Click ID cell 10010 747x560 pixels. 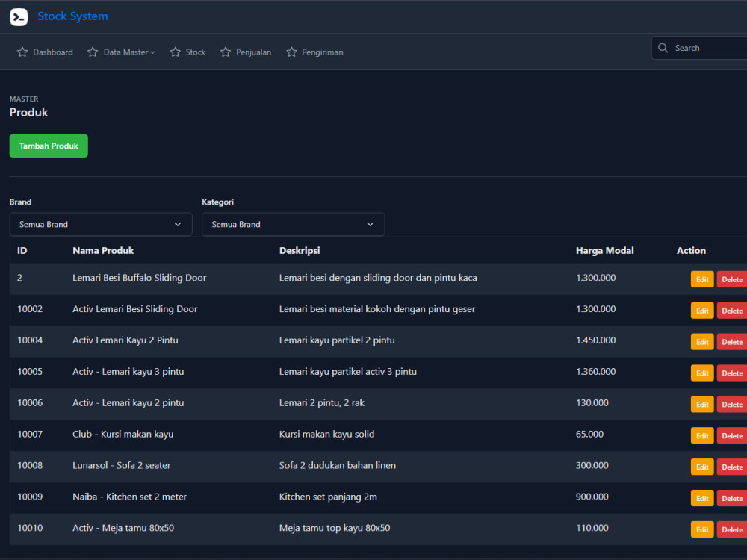[30, 528]
